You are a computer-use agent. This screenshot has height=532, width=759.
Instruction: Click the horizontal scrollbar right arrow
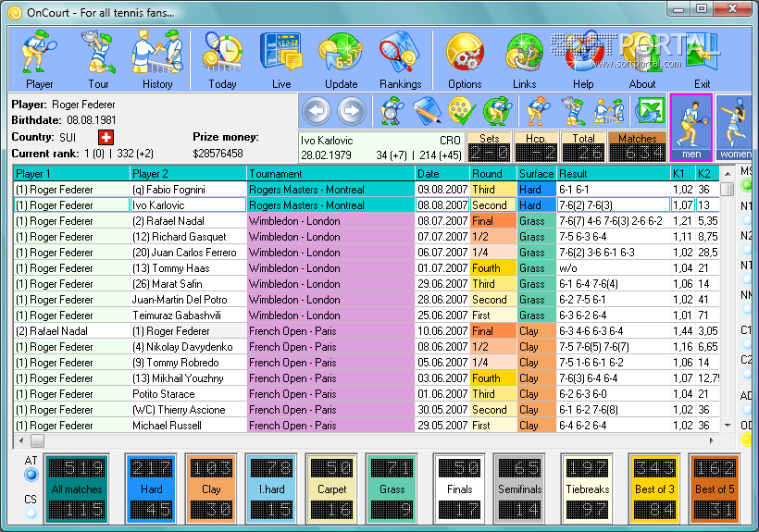[711, 440]
